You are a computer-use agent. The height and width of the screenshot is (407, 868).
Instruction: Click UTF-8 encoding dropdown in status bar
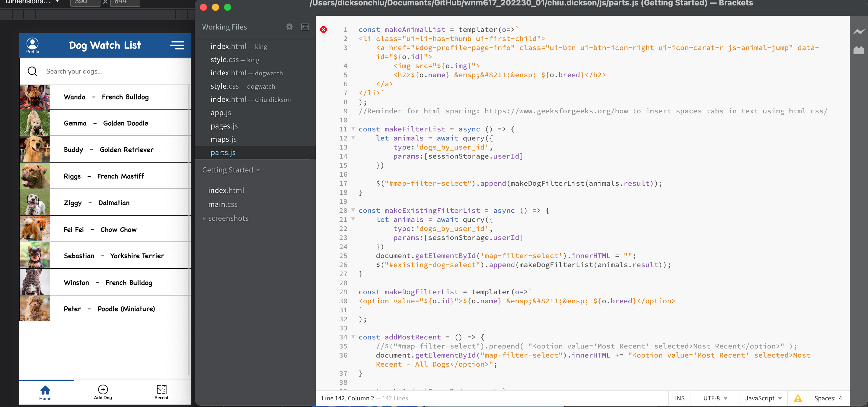(714, 398)
